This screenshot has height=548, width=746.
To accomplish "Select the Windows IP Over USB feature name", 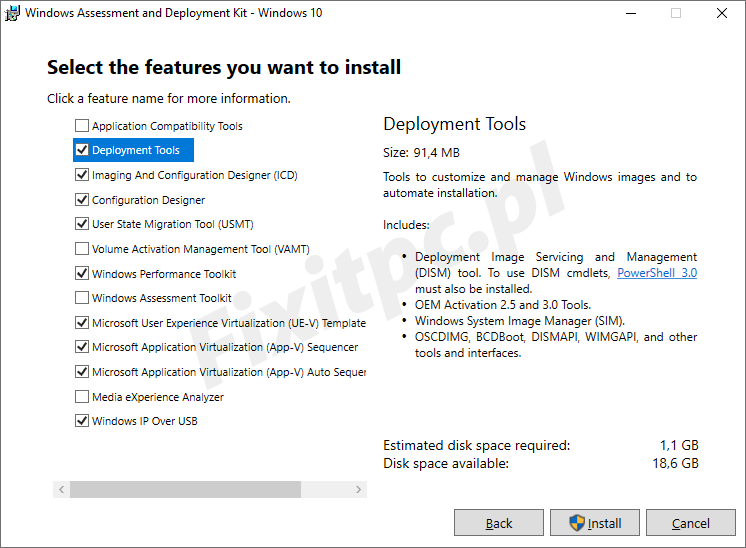I will pos(145,421).
